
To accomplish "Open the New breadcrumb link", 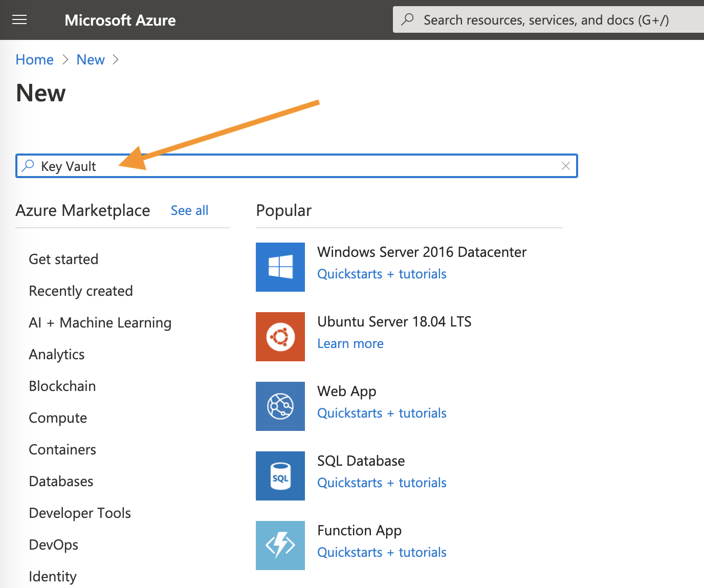I will tap(91, 60).
